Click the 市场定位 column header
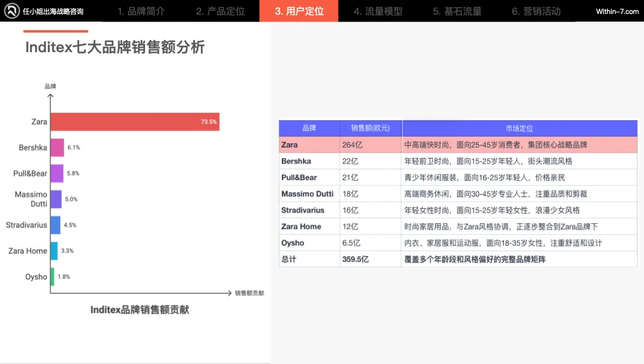 [519, 128]
